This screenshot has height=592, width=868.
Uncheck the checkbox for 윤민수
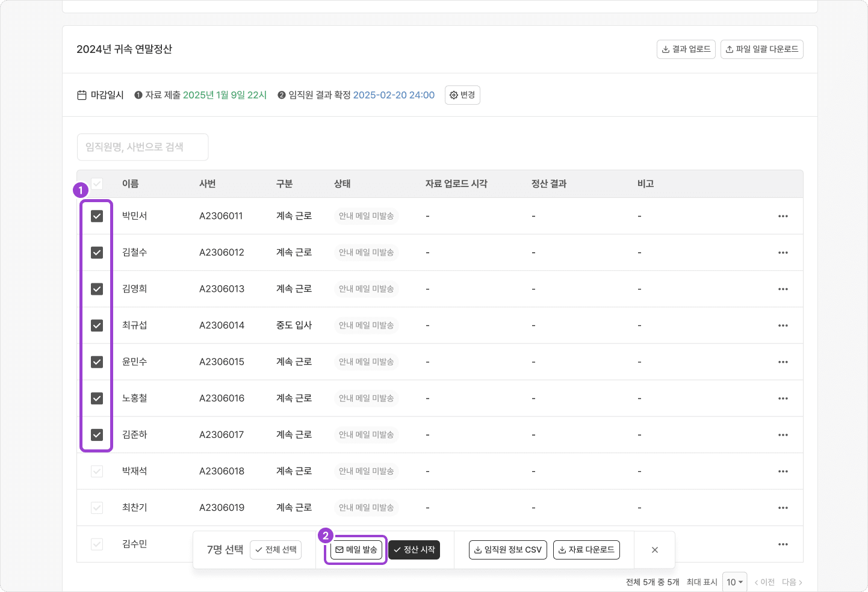97,362
